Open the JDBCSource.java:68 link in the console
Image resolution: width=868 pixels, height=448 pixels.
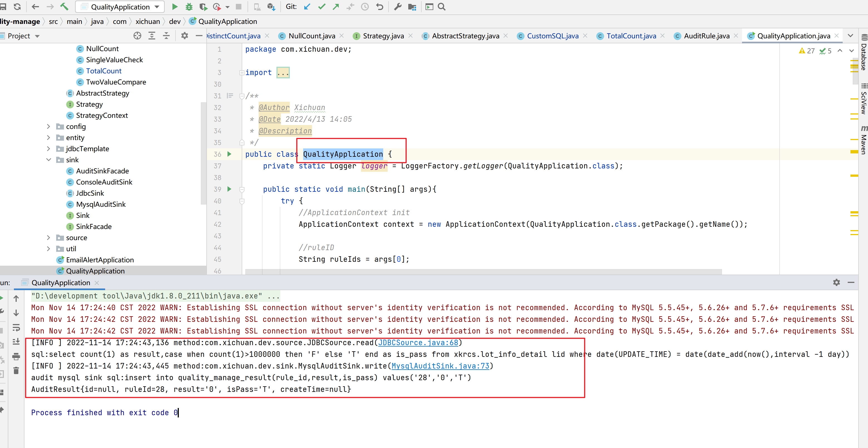pyautogui.click(x=418, y=343)
